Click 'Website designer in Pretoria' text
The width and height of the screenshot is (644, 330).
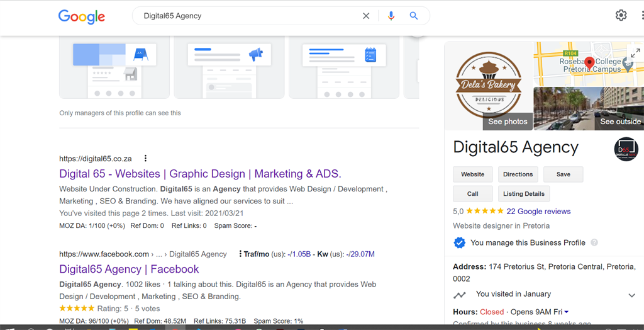(501, 226)
